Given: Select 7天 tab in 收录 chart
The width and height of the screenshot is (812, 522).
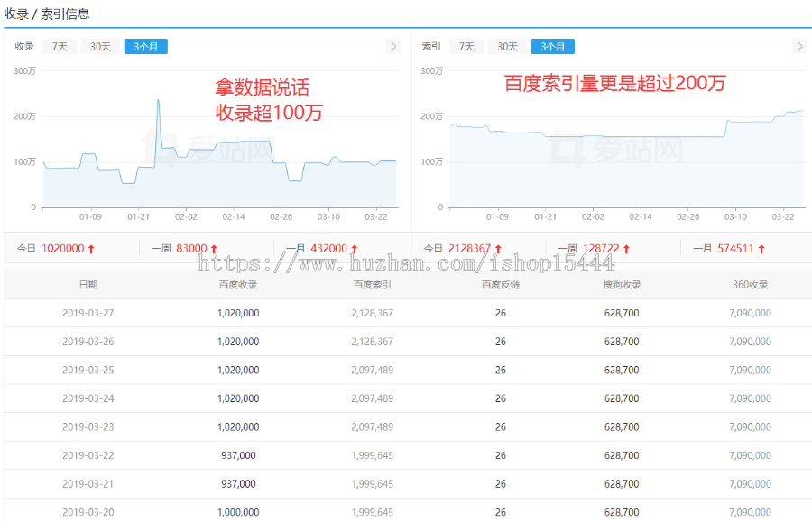Looking at the screenshot, I should click(x=60, y=46).
